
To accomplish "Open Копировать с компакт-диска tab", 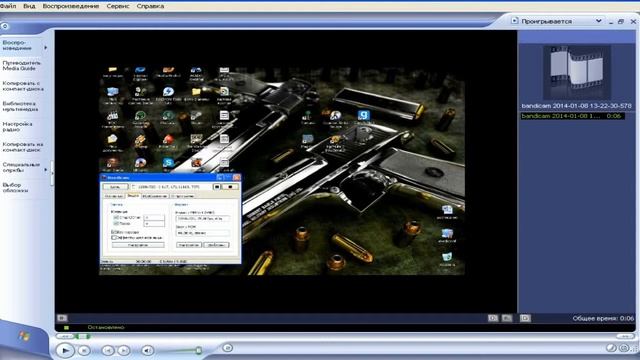I will 22,86.
